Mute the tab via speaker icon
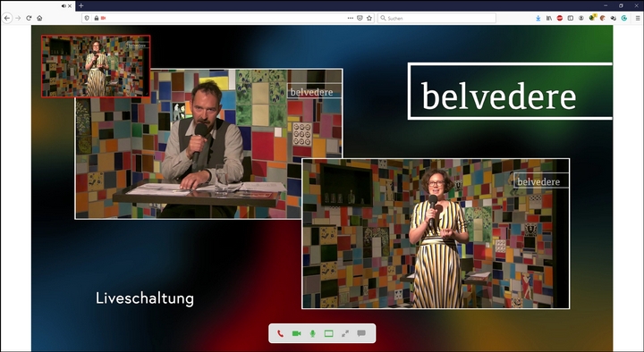 [64, 5]
